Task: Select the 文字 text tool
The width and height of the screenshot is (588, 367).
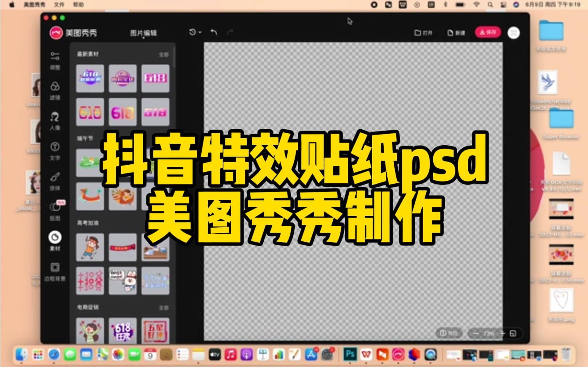Action: [55, 151]
